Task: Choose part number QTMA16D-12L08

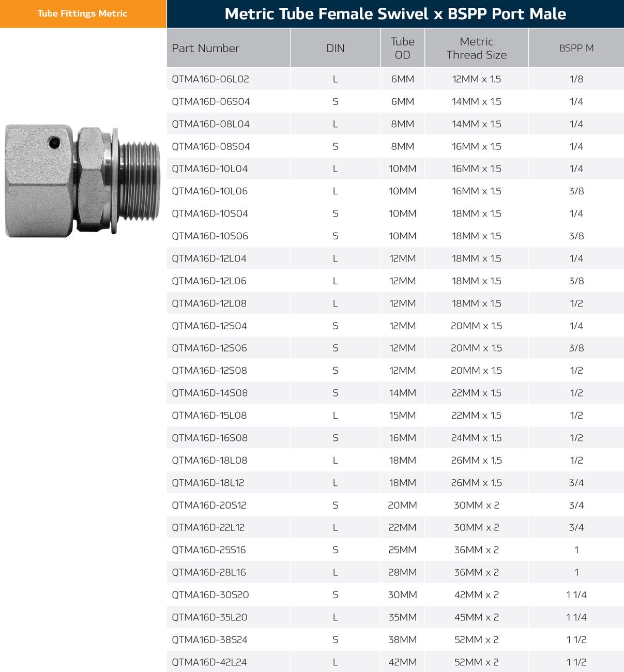Action: 209,303
